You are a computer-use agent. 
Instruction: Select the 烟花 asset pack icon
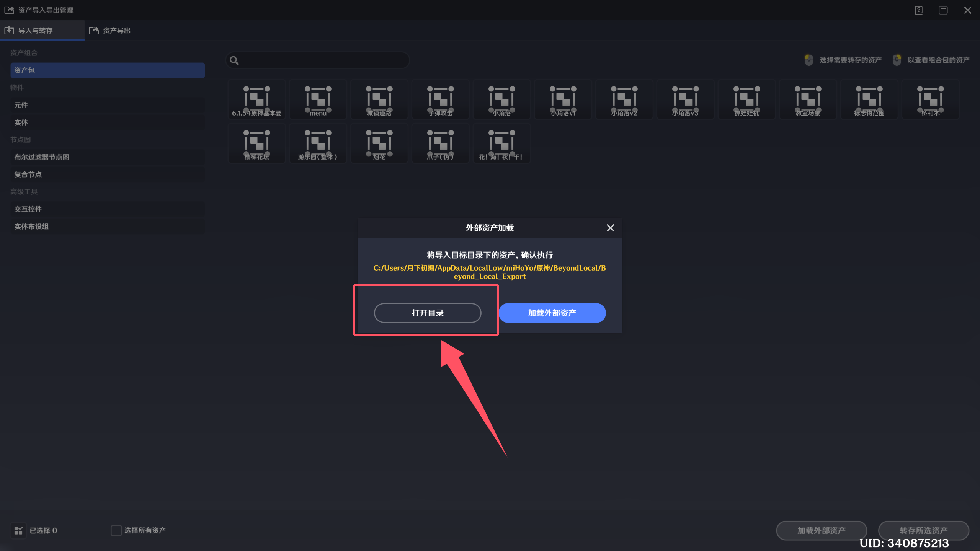point(379,143)
